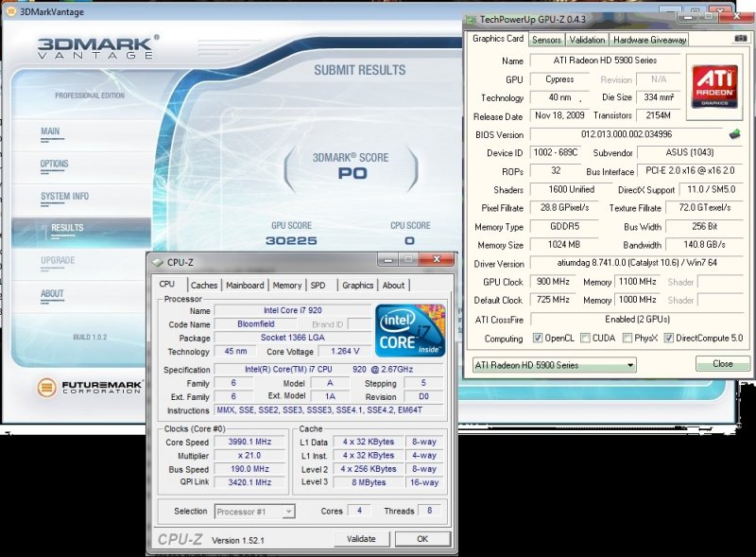Click the Intel Core i7 logo in CPU-Z

[x=410, y=331]
